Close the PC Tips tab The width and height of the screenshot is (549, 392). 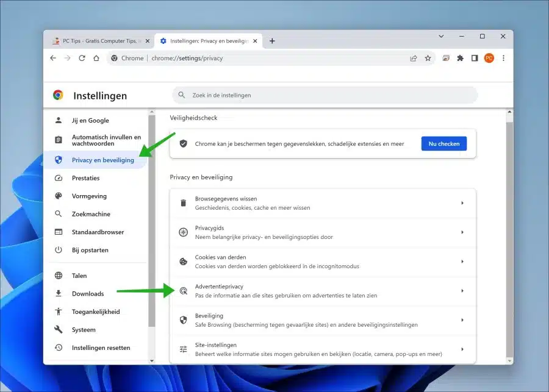(148, 41)
